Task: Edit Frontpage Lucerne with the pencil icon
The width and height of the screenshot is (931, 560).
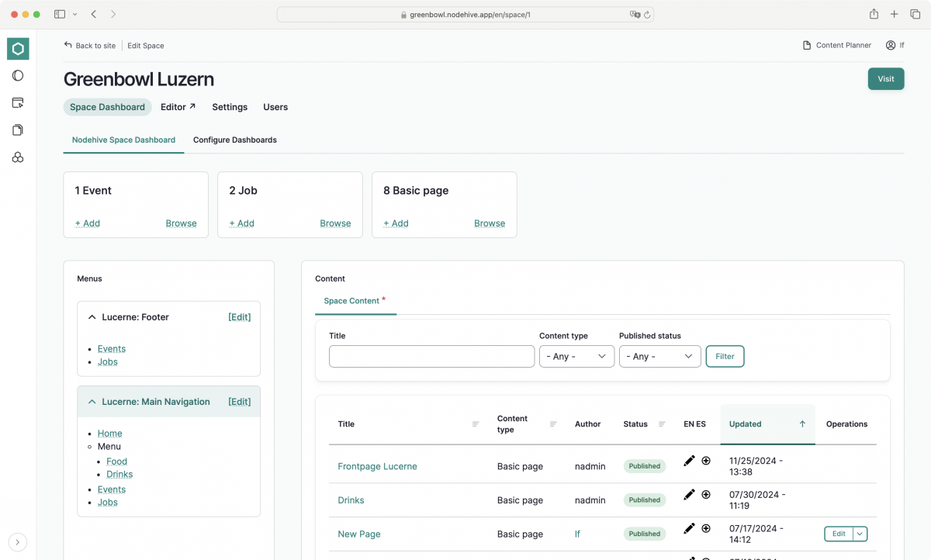Action: tap(689, 461)
